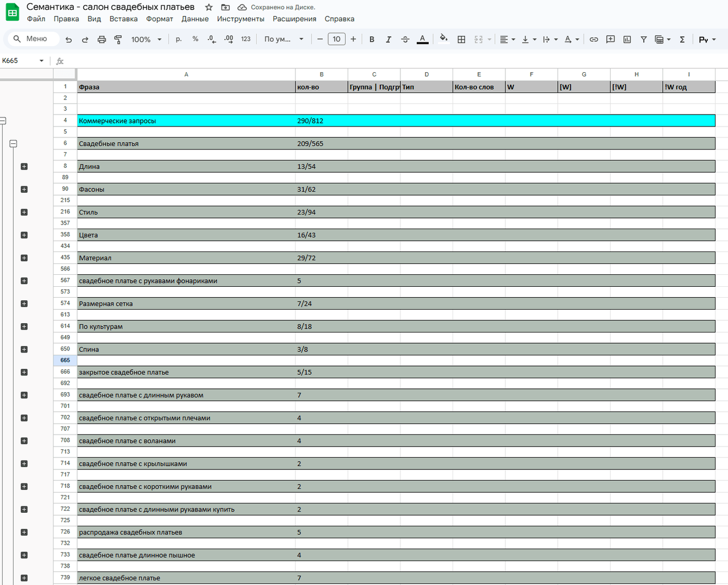The height and width of the screenshot is (585, 728).
Task: Toggle bold formatting
Action: 372,39
